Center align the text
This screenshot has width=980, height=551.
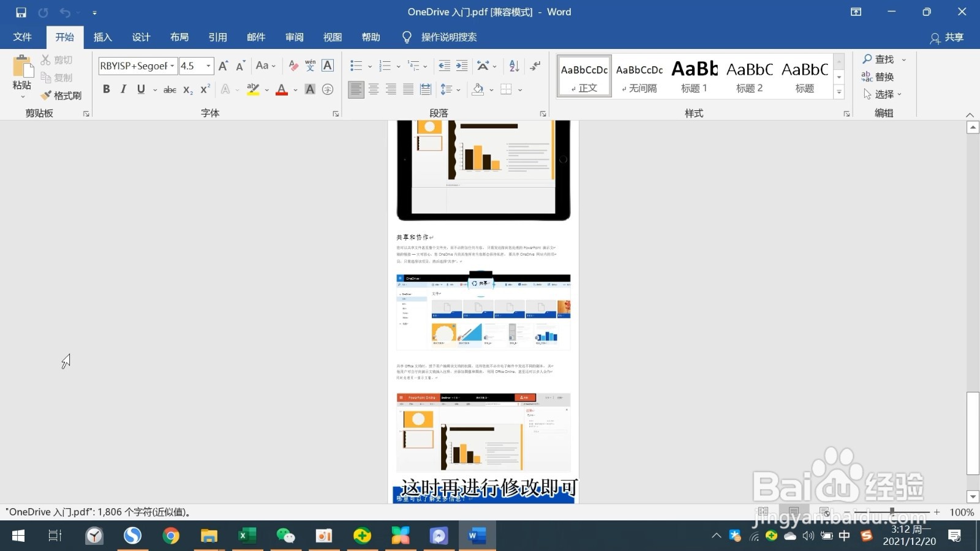[x=374, y=89]
